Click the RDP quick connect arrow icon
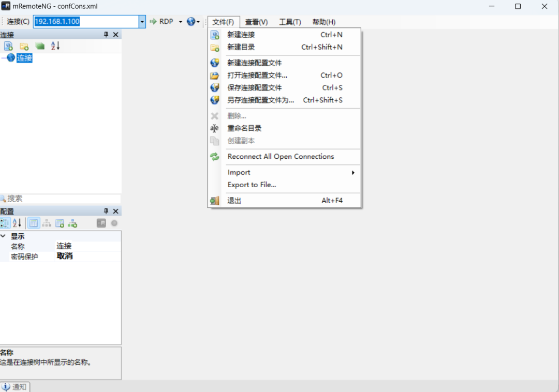The height and width of the screenshot is (392, 559). [153, 22]
